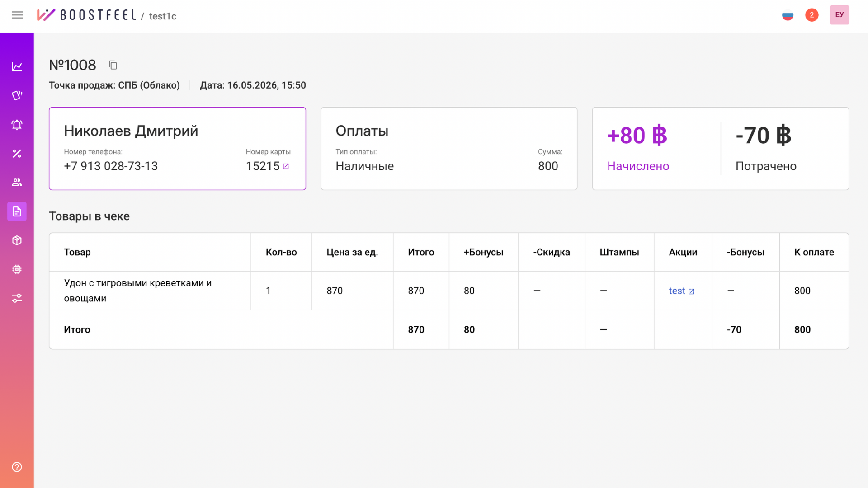Click card number 15215
Screen dimensions: 868x488
263,166
